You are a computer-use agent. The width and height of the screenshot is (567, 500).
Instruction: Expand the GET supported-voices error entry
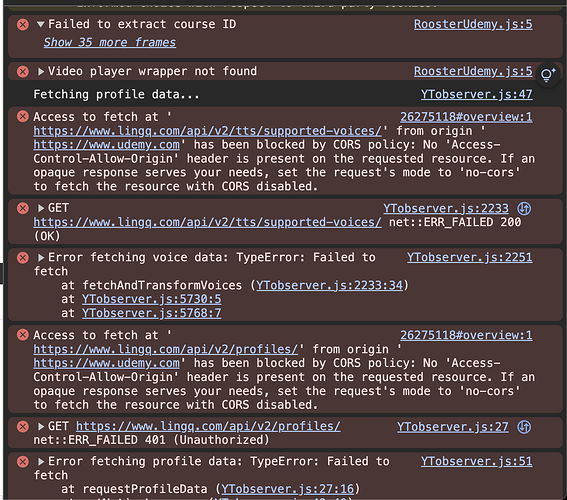[41, 208]
